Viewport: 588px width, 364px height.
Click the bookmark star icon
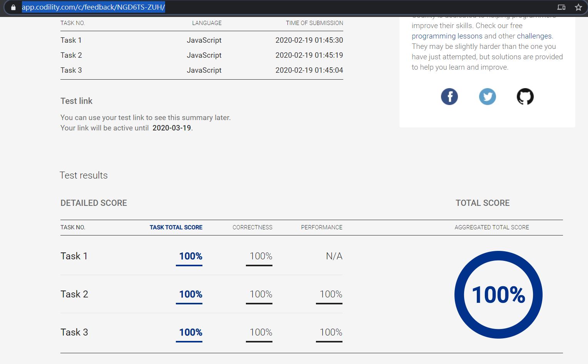pyautogui.click(x=578, y=7)
